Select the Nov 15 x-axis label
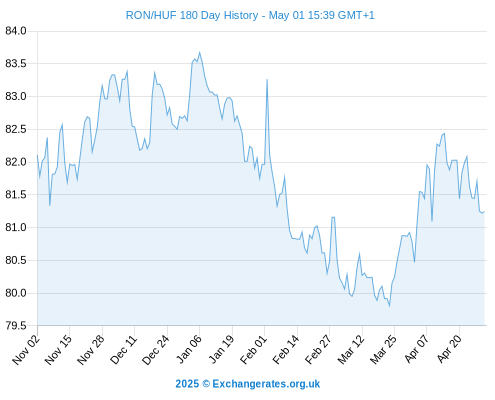Viewport: 495px width, 400px height. point(58,349)
